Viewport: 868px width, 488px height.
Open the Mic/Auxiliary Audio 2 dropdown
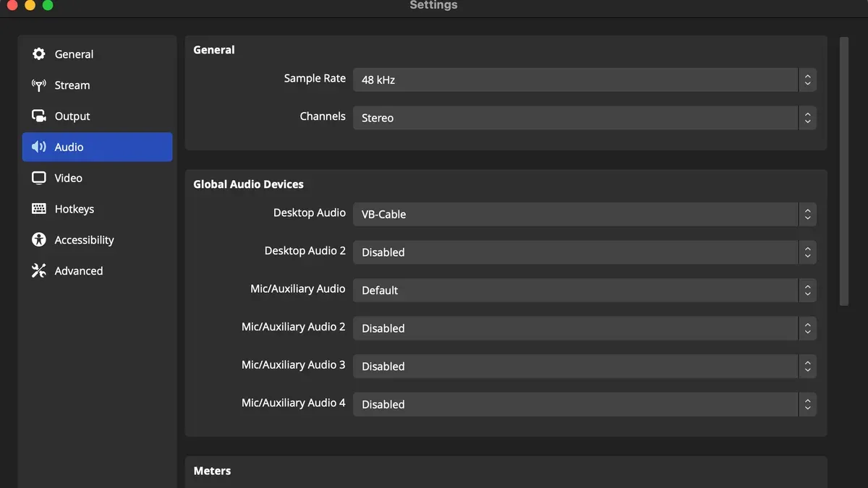tap(584, 328)
